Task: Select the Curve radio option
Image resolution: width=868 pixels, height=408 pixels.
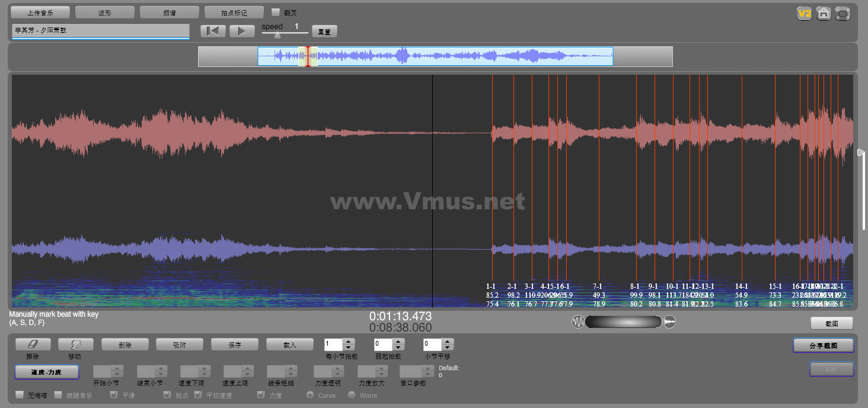Action: [309, 395]
